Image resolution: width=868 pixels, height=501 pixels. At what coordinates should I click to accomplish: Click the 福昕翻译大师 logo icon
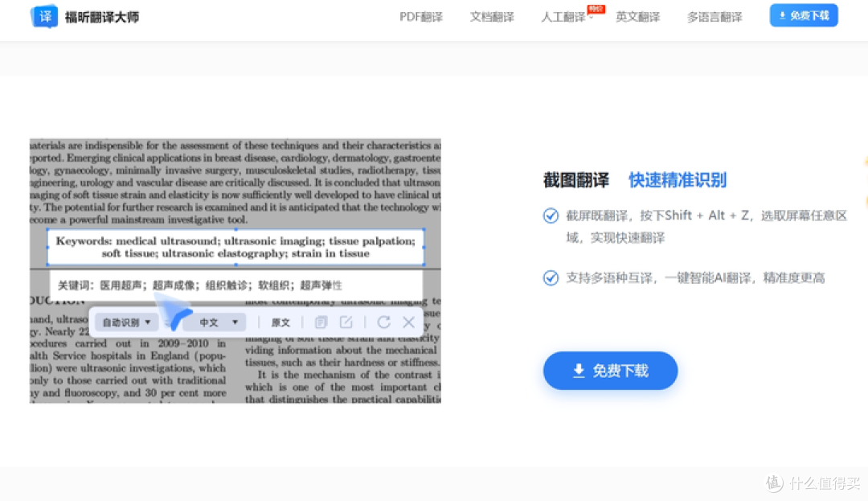pyautogui.click(x=44, y=17)
